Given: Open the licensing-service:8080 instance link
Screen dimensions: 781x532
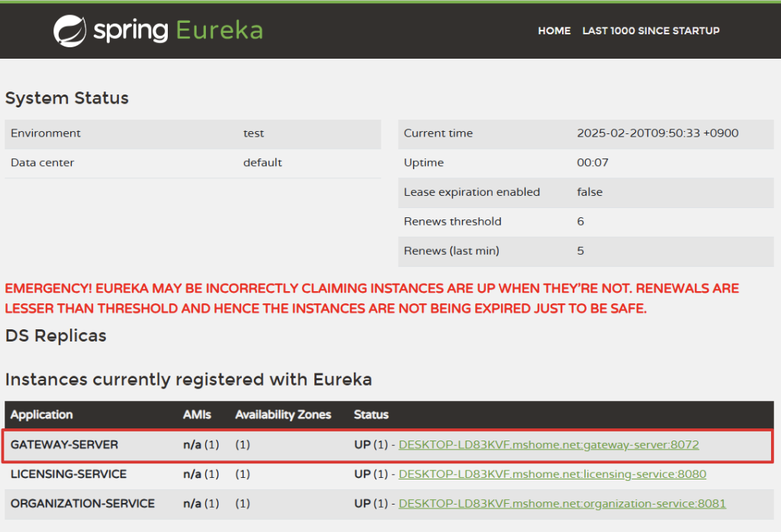Looking at the screenshot, I should [x=552, y=474].
